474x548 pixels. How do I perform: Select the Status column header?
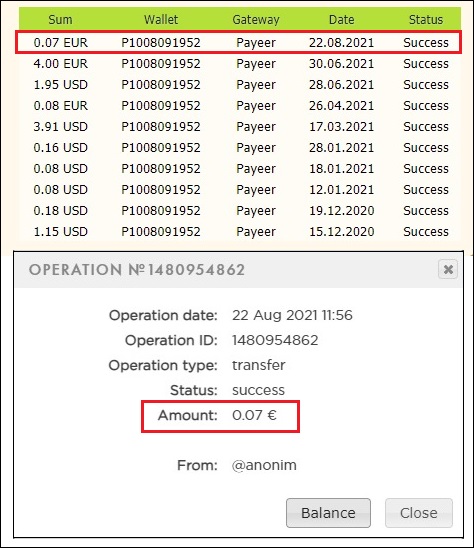coord(426,20)
